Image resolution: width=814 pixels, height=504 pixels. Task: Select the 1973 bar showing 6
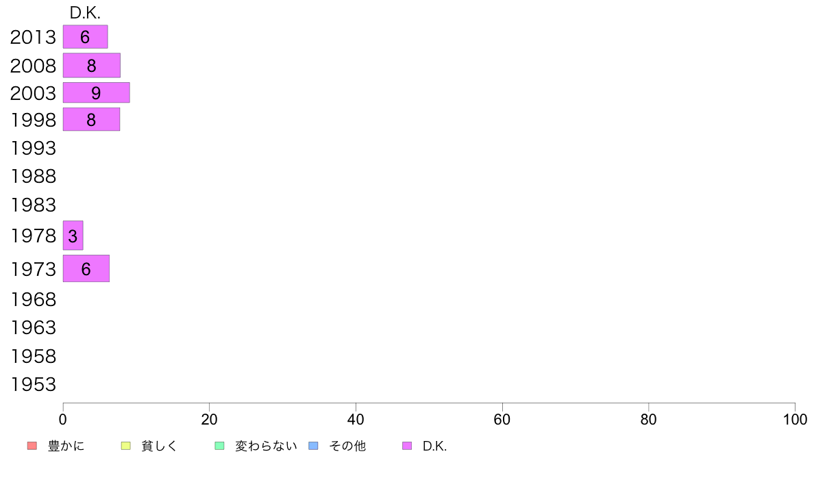pos(86,268)
